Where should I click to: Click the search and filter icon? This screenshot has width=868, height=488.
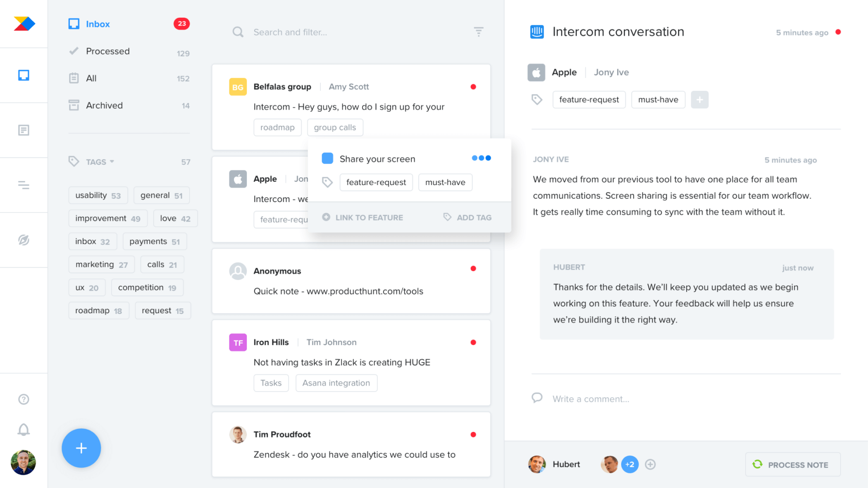tap(479, 32)
